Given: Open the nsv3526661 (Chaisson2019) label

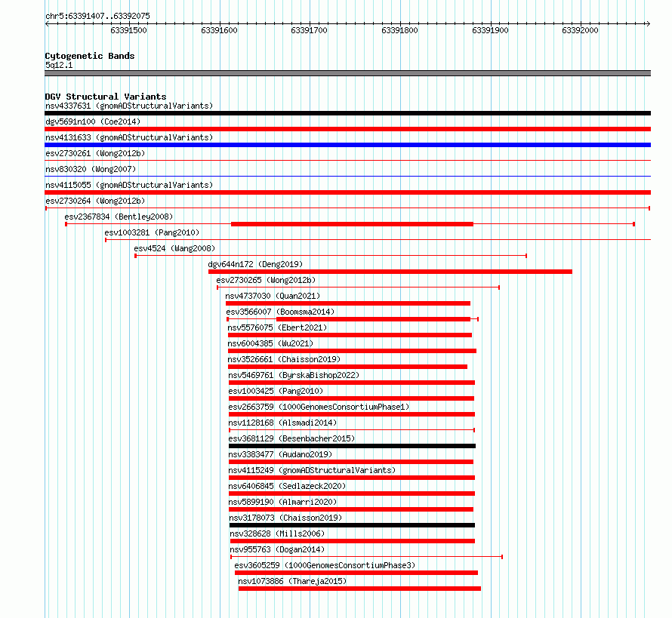Looking at the screenshot, I should pos(284,359).
